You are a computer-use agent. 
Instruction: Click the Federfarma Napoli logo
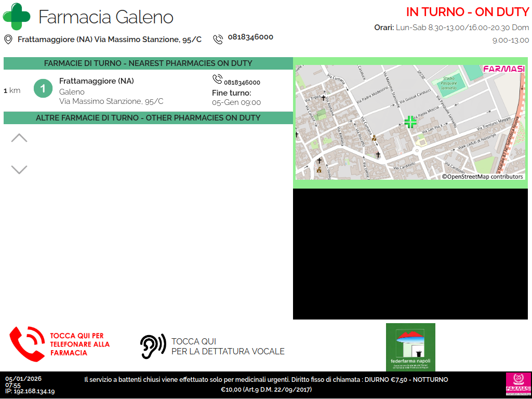coord(410,347)
